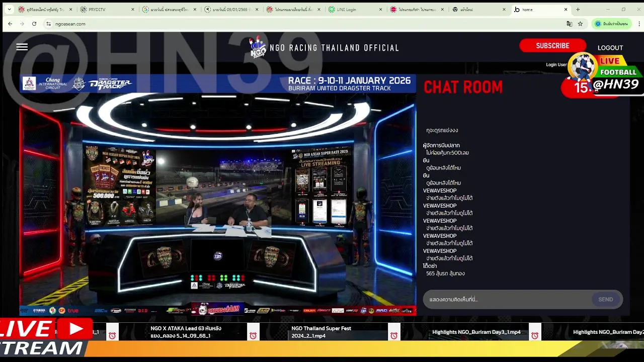The image size is (644, 362).
Task: Click alarm icon beside NGO Thailand Super Fest
Action: (394, 335)
